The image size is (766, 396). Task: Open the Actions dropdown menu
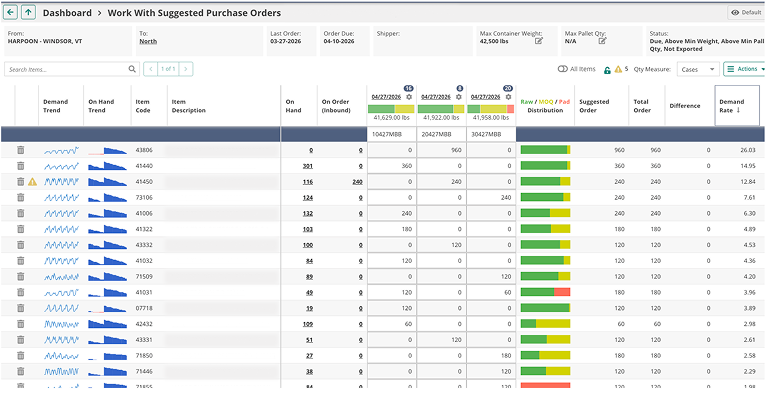pos(744,69)
